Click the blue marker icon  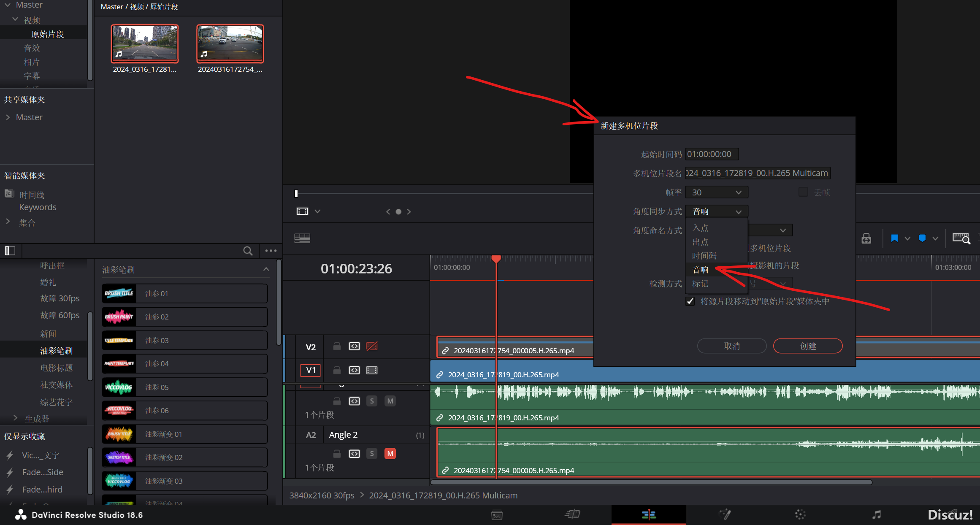coord(922,238)
